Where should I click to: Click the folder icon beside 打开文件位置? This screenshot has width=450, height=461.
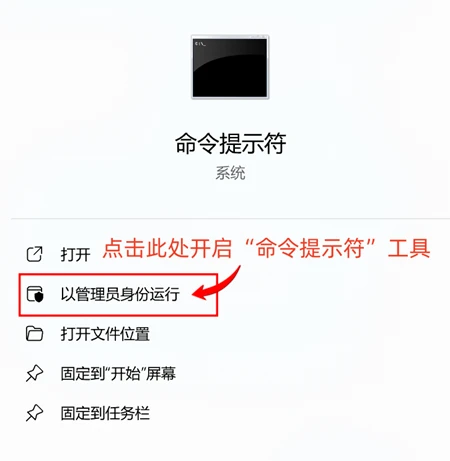click(x=34, y=334)
